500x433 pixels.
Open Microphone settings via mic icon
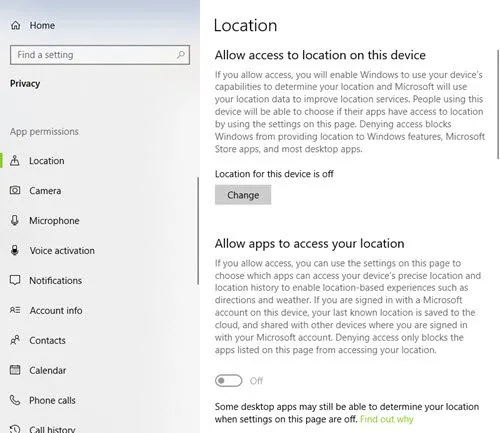click(15, 220)
